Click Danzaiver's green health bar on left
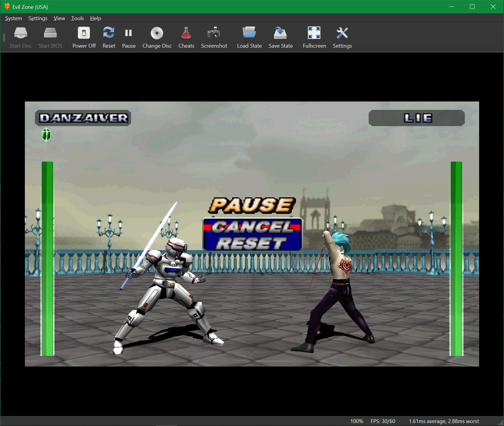The height and width of the screenshot is (426, 504). click(47, 259)
